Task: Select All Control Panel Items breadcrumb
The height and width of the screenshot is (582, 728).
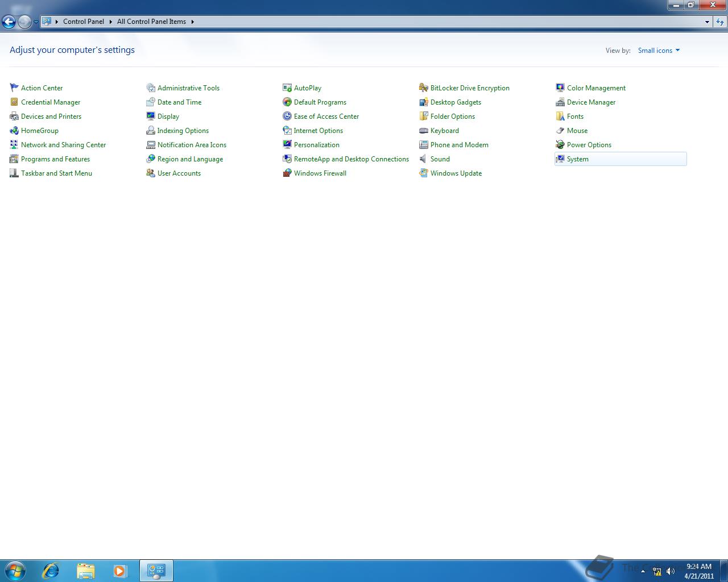Action: 151,22
